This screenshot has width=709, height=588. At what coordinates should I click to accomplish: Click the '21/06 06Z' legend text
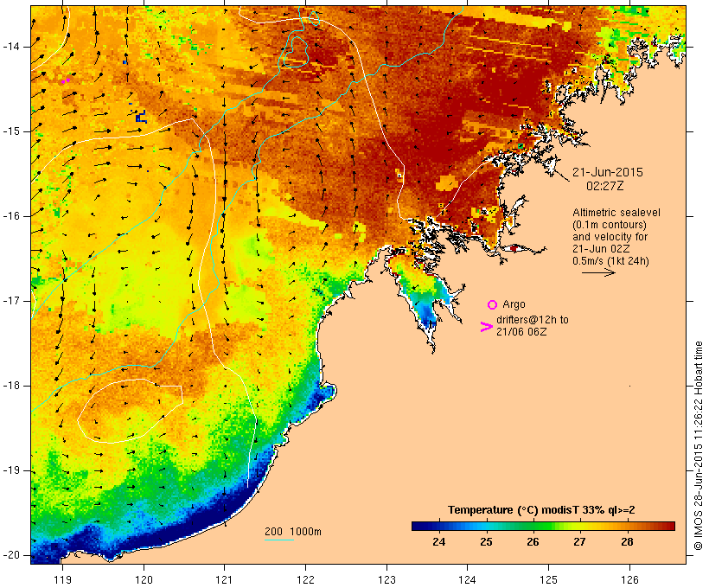pos(521,332)
